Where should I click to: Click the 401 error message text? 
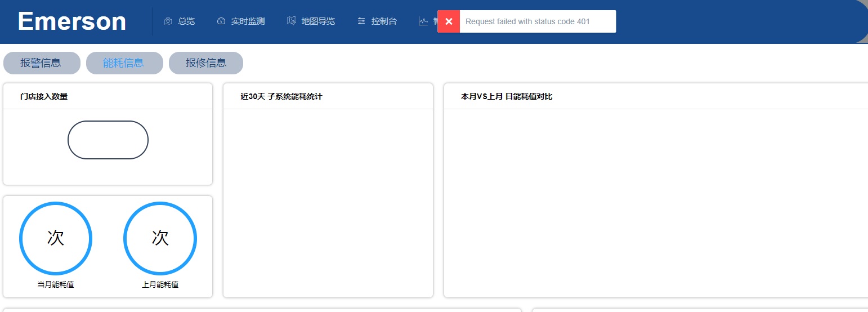coord(527,21)
